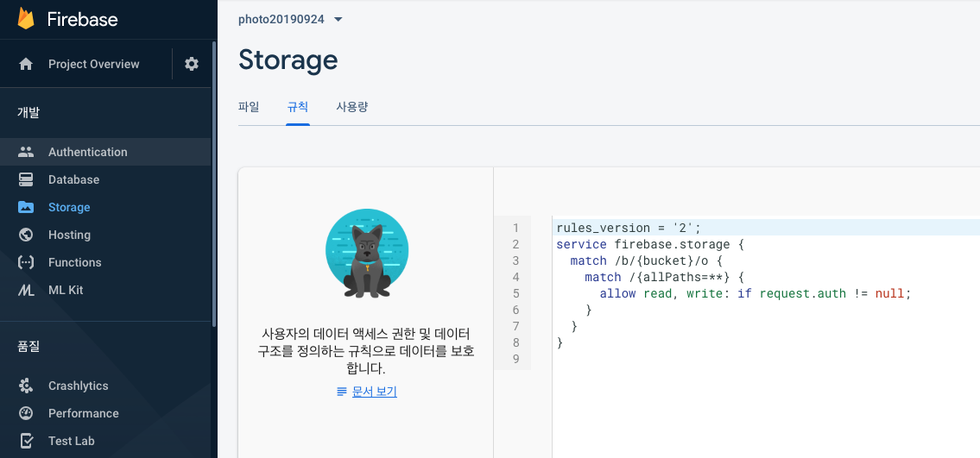Click the Authentication people icon
Viewport: 980px width, 458px height.
point(26,152)
